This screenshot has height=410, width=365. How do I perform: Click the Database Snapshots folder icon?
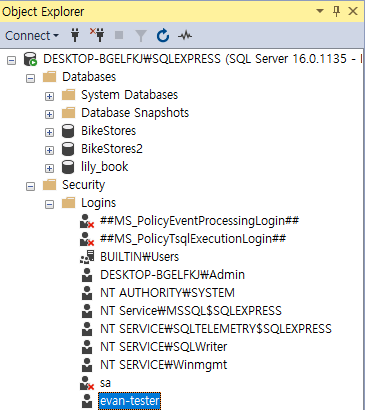coord(69,113)
